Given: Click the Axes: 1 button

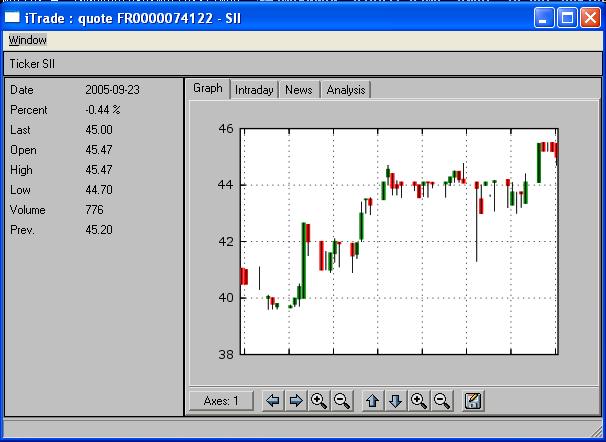Looking at the screenshot, I should click(221, 401).
